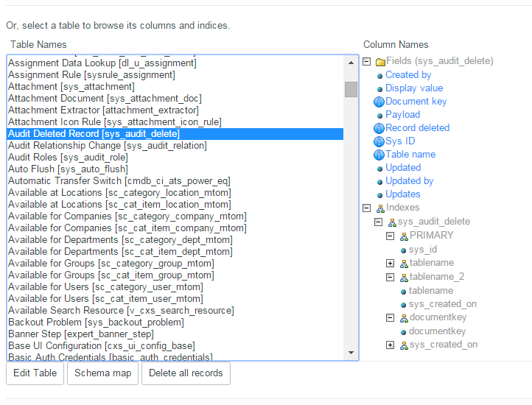Click the table list scroll up arrow

click(x=351, y=63)
